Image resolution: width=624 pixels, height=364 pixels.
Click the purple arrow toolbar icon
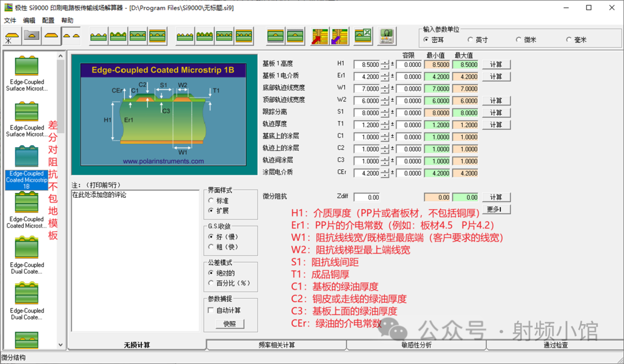pyautogui.click(x=339, y=36)
